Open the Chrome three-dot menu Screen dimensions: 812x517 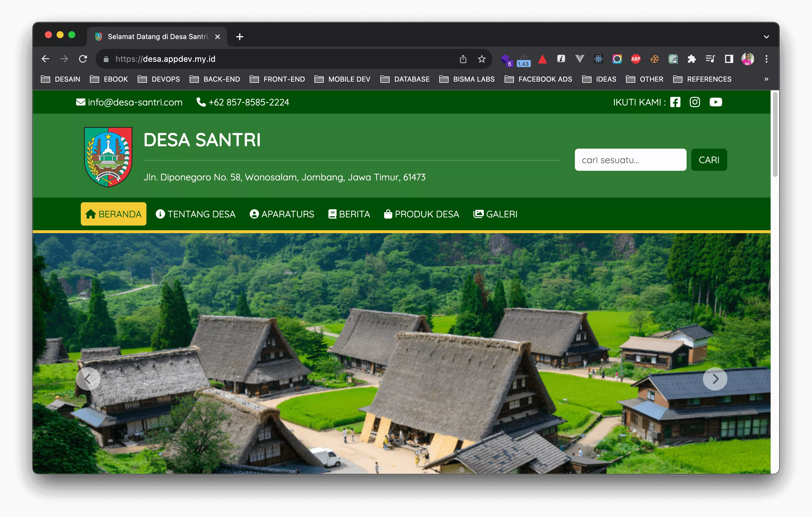click(x=766, y=59)
